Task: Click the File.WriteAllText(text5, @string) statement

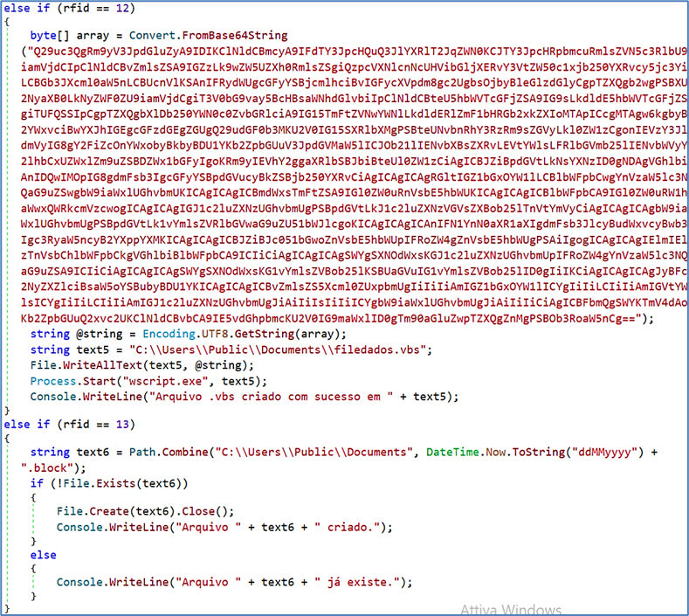Action: point(142,365)
